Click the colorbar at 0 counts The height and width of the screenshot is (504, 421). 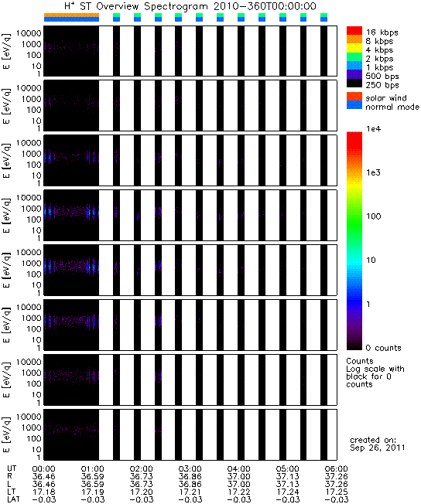tap(354, 348)
